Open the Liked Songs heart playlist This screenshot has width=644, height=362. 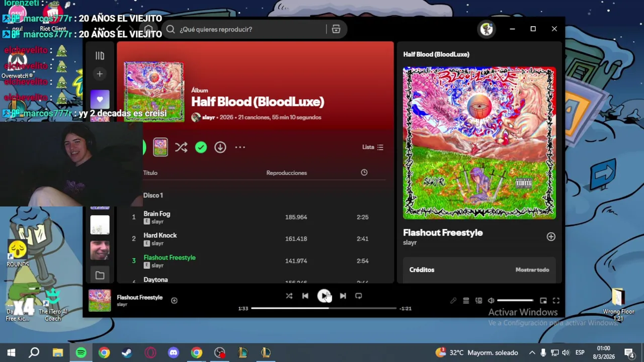100,100
